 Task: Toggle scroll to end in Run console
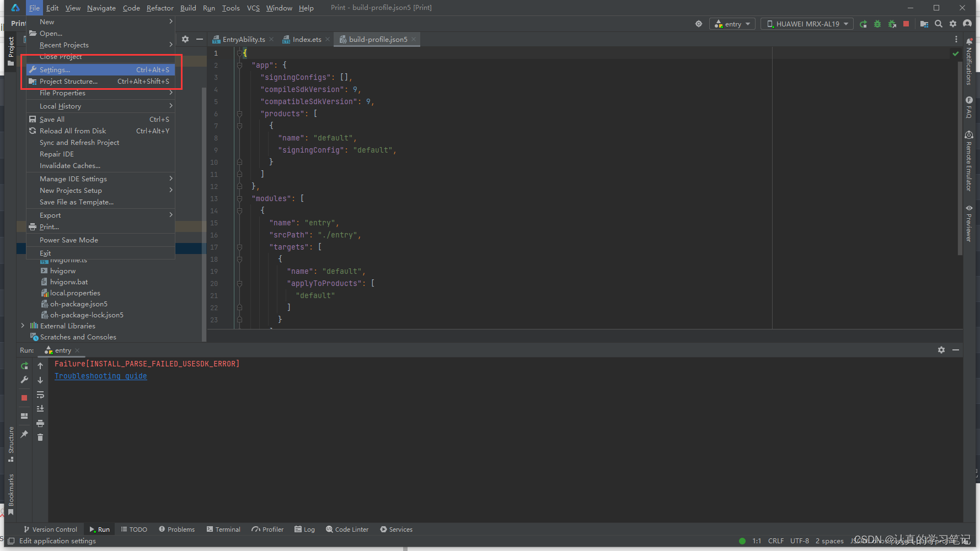tap(40, 409)
